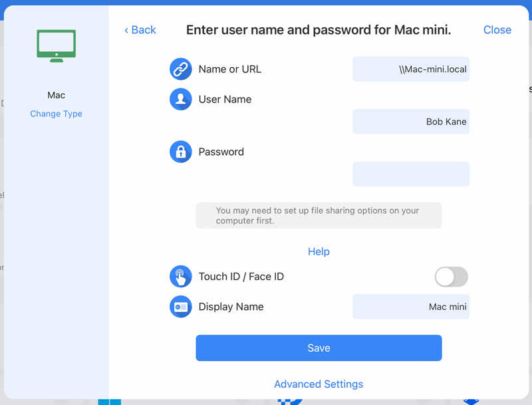Click the Display Name card icon
532x405 pixels.
point(180,307)
